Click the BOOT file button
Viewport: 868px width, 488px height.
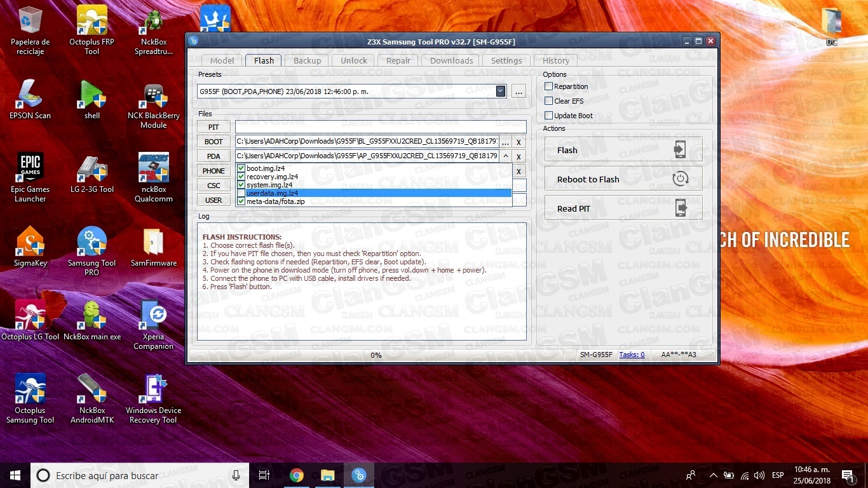tap(214, 142)
